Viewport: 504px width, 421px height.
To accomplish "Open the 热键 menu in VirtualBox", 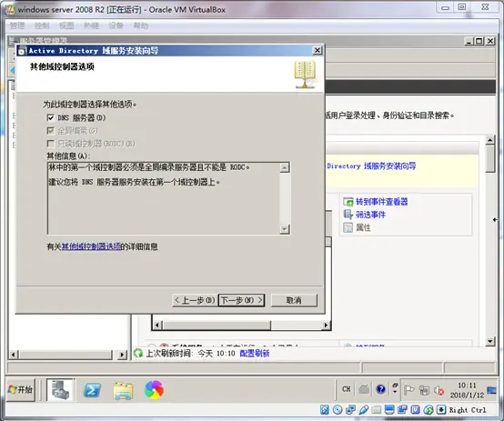I will 91,25.
